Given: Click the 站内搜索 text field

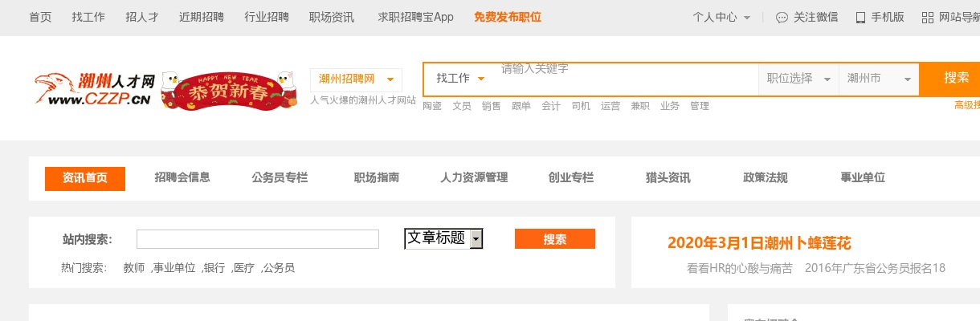Looking at the screenshot, I should pyautogui.click(x=257, y=239).
